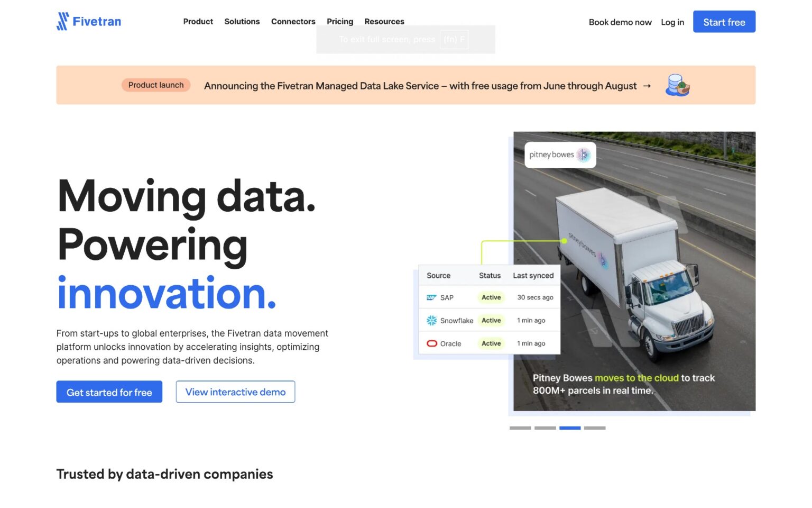Image resolution: width=812 pixels, height=508 pixels.
Task: Click the Book demo now link
Action: tap(620, 22)
